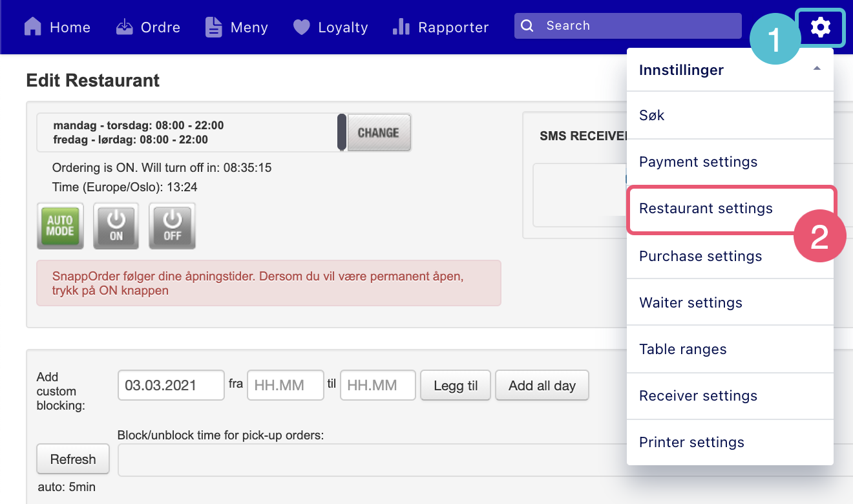Choose Printer settings in dropdown
853x504 pixels.
tap(691, 443)
